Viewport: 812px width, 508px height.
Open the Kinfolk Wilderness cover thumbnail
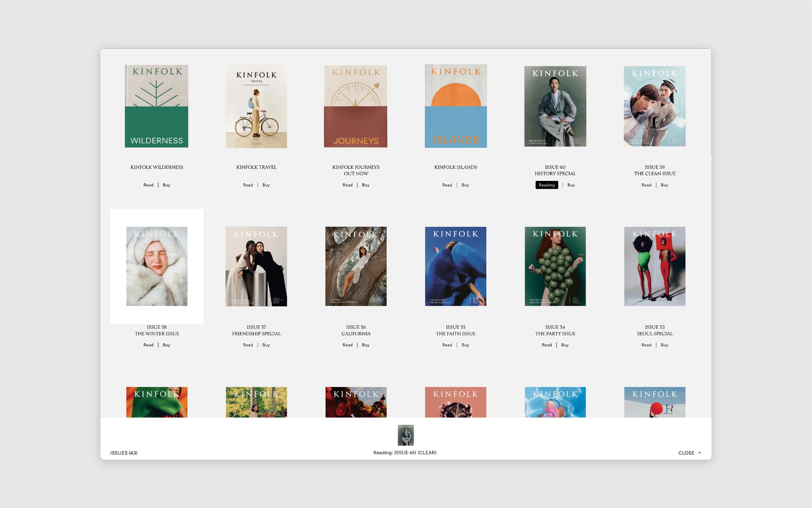click(x=156, y=106)
